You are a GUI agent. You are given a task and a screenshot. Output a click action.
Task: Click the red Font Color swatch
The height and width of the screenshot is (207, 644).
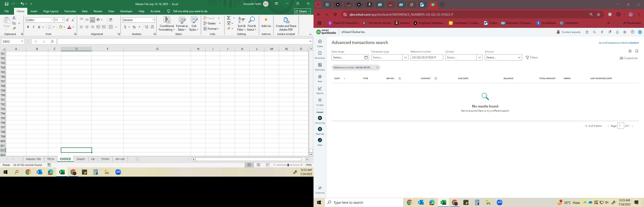pyautogui.click(x=69, y=27)
